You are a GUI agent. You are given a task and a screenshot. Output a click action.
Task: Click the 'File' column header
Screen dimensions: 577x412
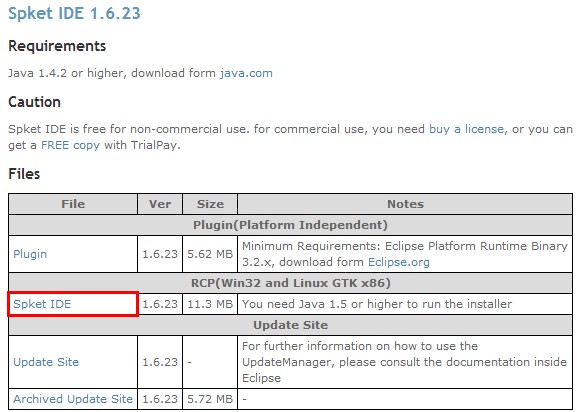click(73, 204)
